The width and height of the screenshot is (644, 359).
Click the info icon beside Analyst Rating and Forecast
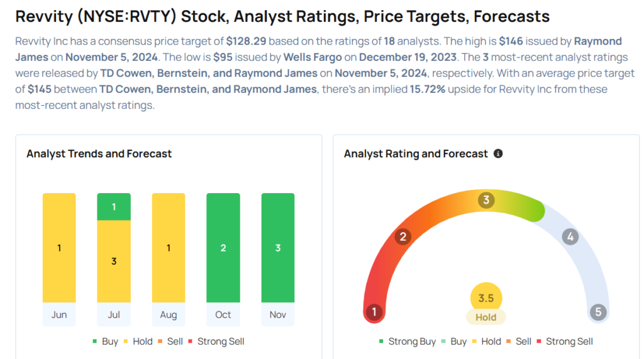pyautogui.click(x=498, y=153)
